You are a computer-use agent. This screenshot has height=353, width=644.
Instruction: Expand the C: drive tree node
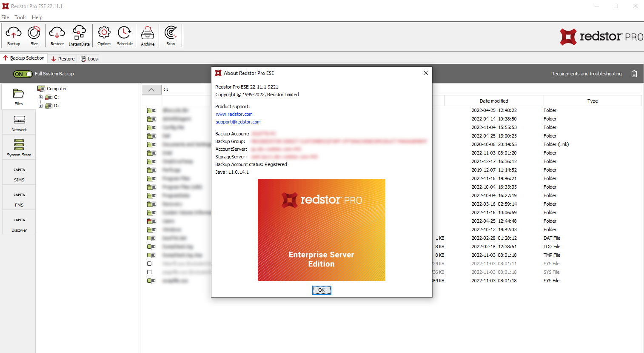pos(41,97)
